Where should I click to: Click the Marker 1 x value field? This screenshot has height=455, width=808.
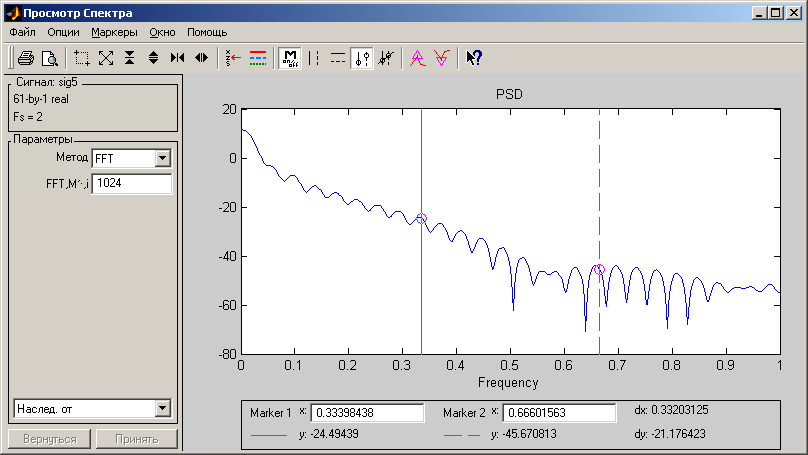pyautogui.click(x=367, y=413)
